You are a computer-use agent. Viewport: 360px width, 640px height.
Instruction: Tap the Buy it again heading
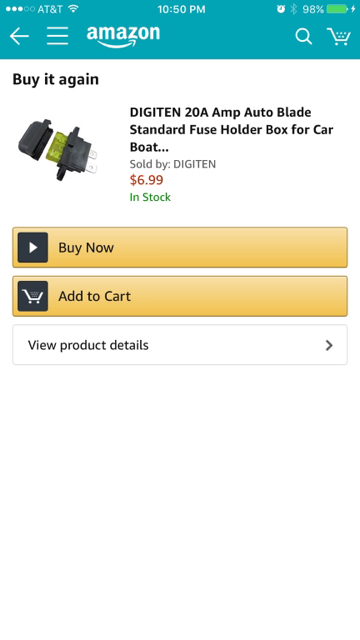pyautogui.click(x=56, y=79)
